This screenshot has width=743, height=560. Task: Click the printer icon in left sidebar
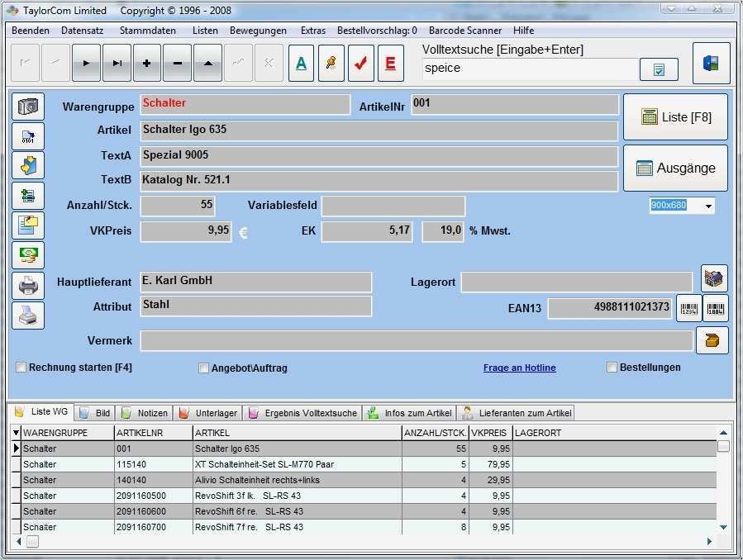(x=28, y=286)
